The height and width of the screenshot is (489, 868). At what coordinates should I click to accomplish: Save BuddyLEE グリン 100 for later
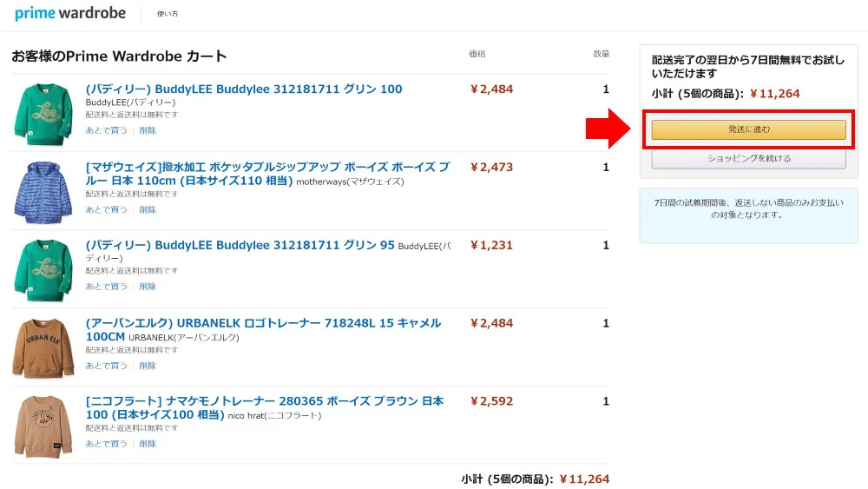106,131
